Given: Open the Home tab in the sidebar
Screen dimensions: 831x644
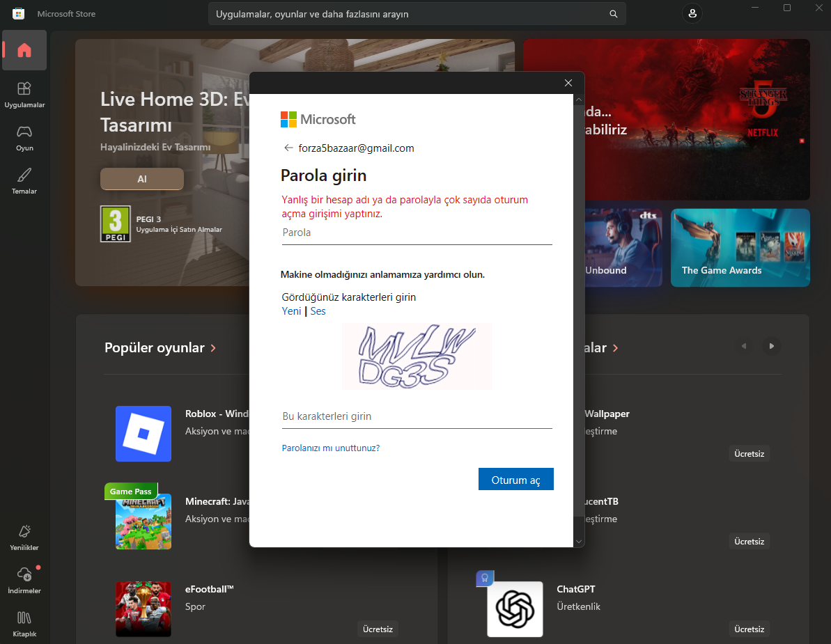Looking at the screenshot, I should [24, 50].
